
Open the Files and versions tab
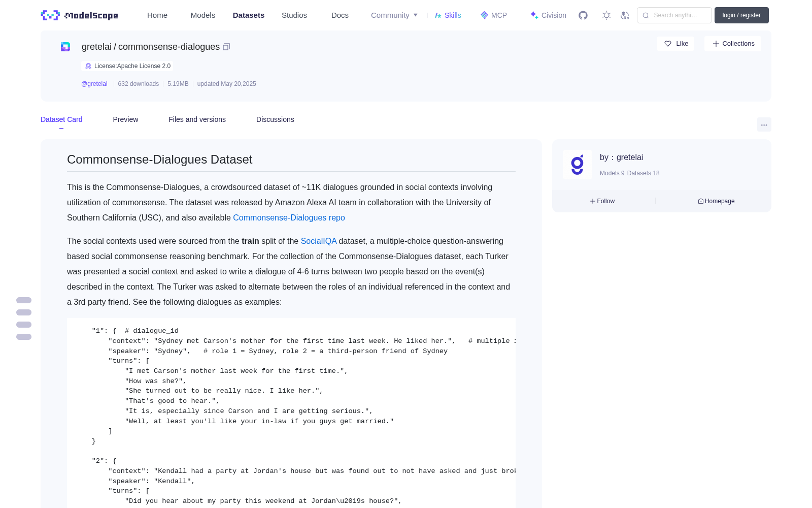tap(197, 119)
